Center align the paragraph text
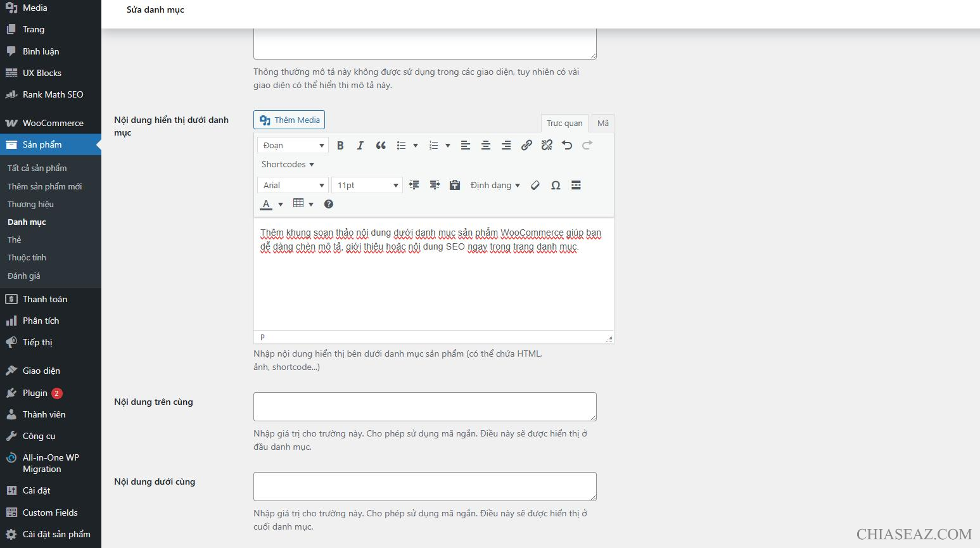 pyautogui.click(x=486, y=146)
